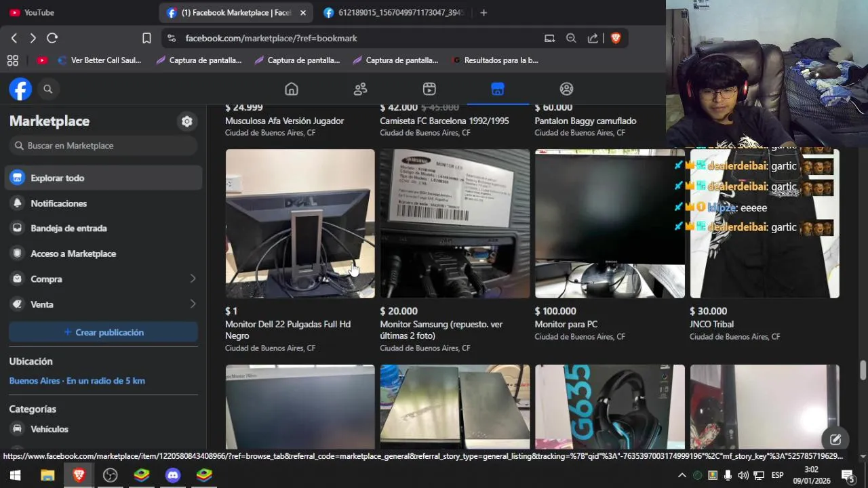
Task: Select the Marketplace storefront icon
Action: (x=498, y=89)
